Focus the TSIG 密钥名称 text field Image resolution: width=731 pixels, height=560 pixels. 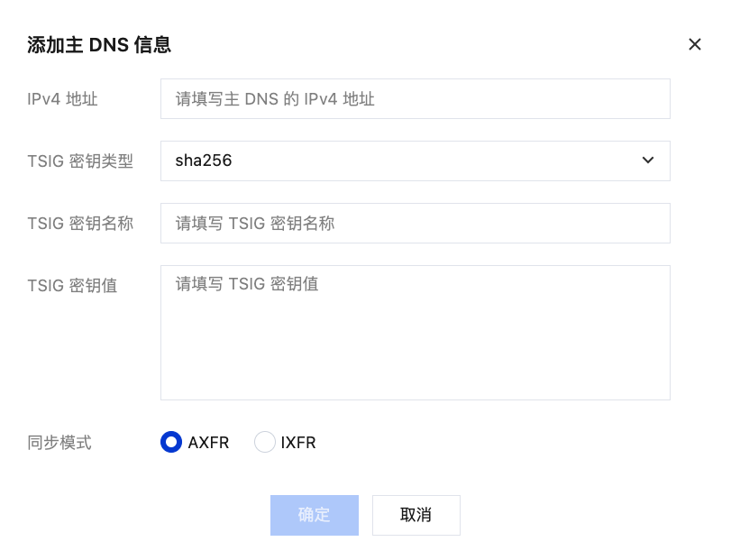point(415,223)
